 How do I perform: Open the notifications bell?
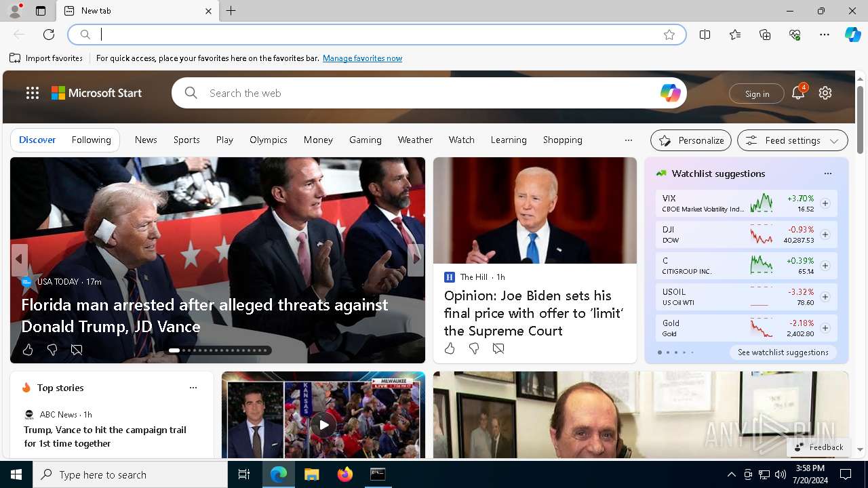(798, 93)
